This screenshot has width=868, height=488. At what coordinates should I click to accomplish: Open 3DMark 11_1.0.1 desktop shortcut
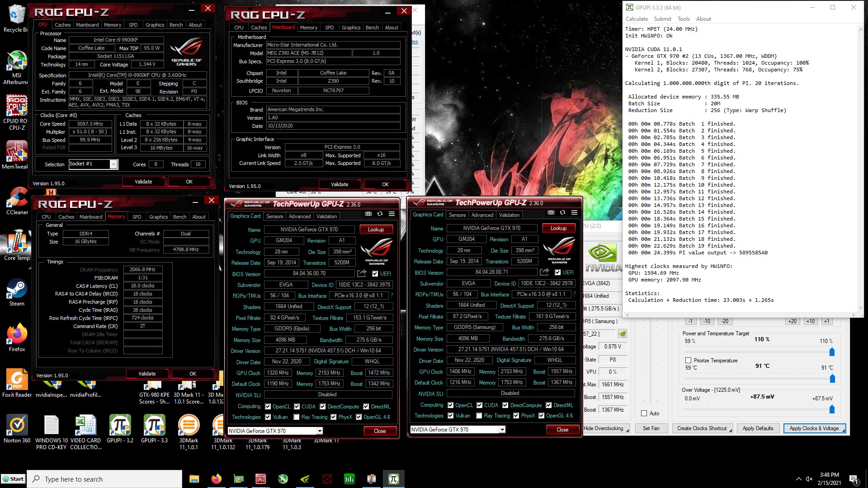189,432
